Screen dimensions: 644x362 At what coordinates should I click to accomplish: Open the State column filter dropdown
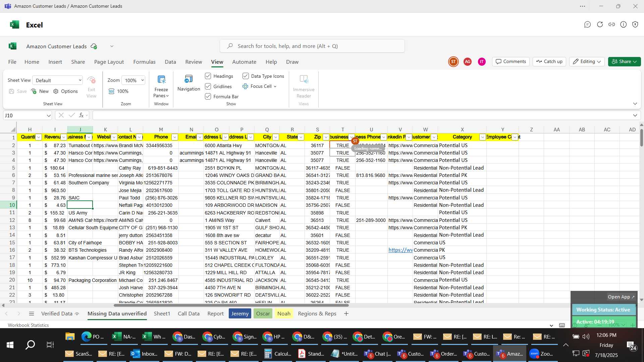[301, 137]
